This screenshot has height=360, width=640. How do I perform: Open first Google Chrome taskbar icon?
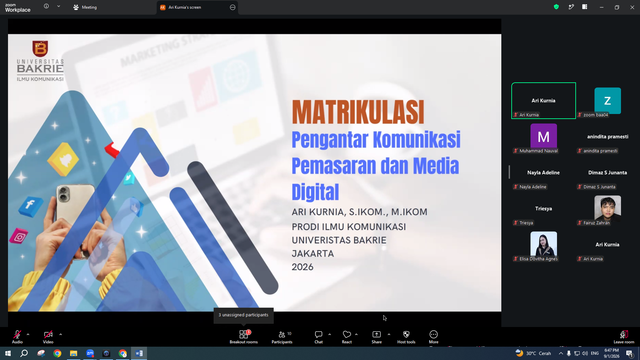point(57,353)
